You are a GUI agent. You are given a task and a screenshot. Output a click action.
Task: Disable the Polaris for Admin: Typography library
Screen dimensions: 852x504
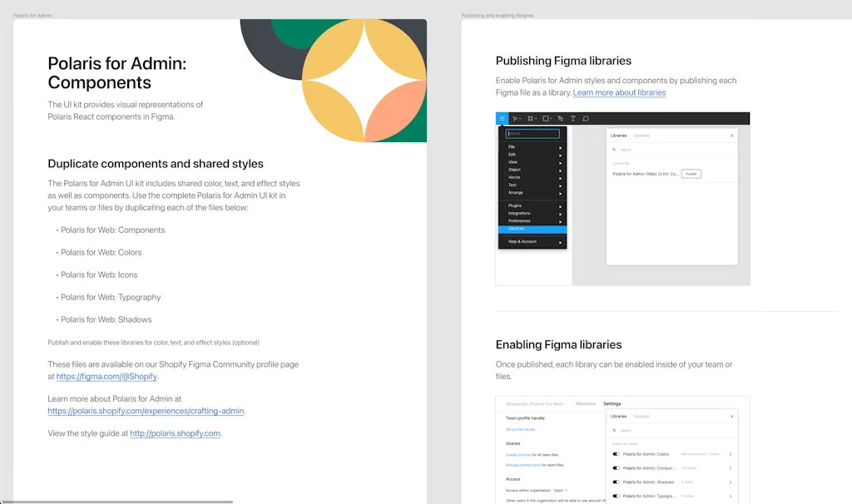coord(616,497)
